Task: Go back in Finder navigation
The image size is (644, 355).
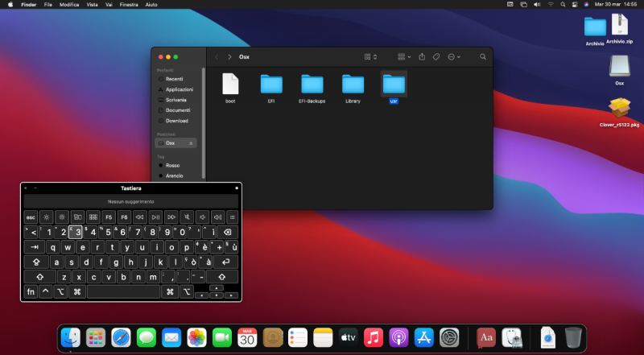Action: click(217, 56)
